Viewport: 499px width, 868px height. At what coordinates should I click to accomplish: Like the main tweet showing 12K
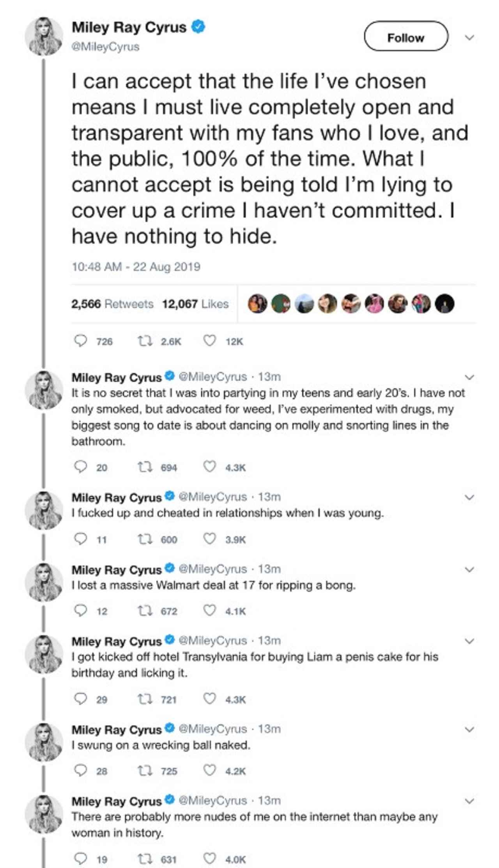(210, 341)
